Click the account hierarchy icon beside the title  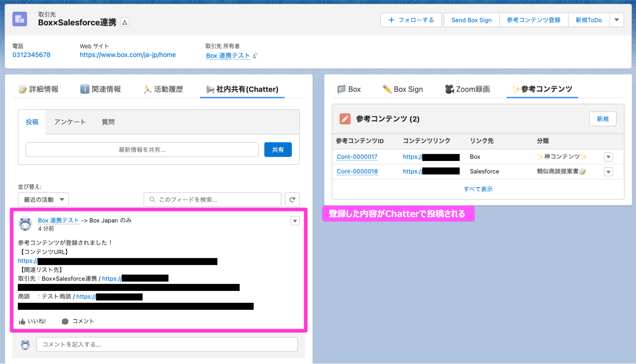click(125, 22)
